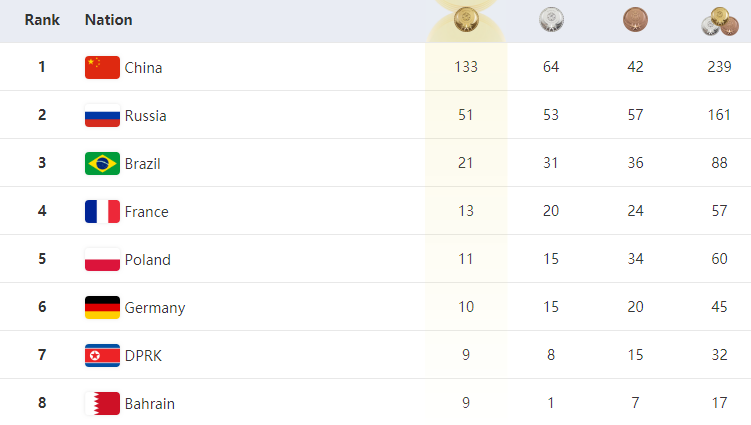Click the Nation column header
The width and height of the screenshot is (751, 425).
point(109,20)
